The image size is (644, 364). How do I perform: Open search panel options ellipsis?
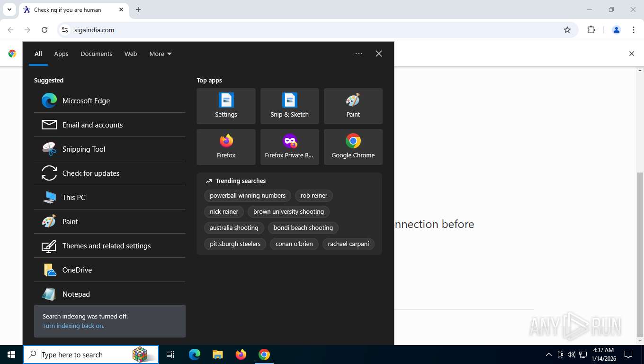359,54
